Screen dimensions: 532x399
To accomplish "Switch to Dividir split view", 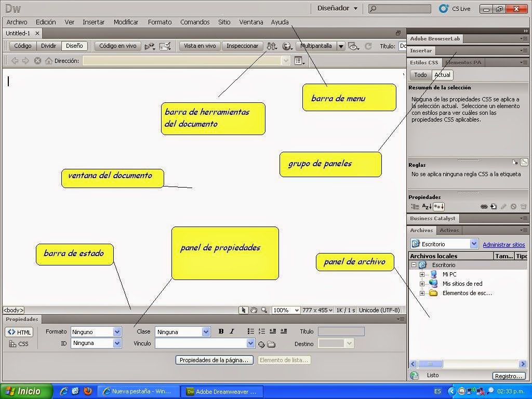I will point(48,46).
